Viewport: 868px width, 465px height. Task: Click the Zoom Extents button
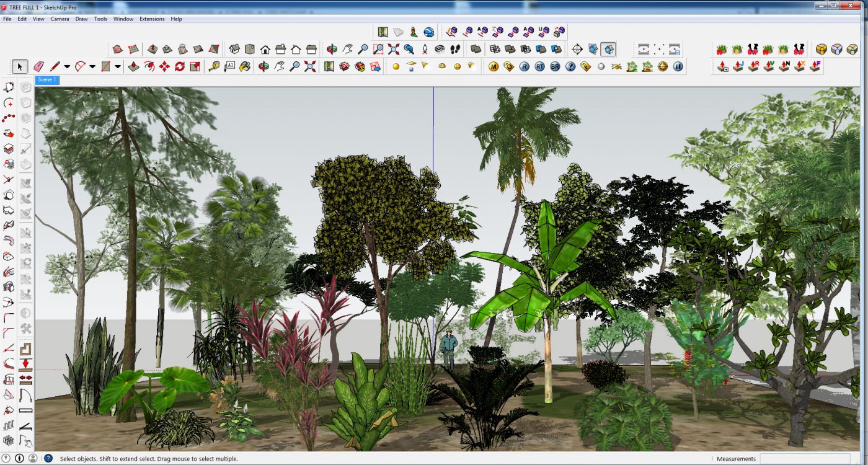pyautogui.click(x=393, y=49)
